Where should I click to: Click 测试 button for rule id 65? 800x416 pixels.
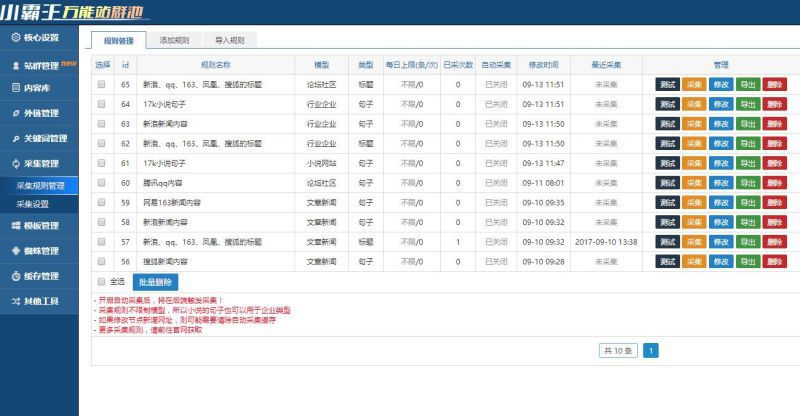pyautogui.click(x=667, y=84)
